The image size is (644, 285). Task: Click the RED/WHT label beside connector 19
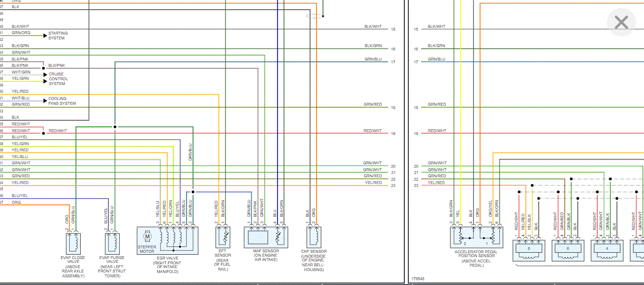click(373, 131)
